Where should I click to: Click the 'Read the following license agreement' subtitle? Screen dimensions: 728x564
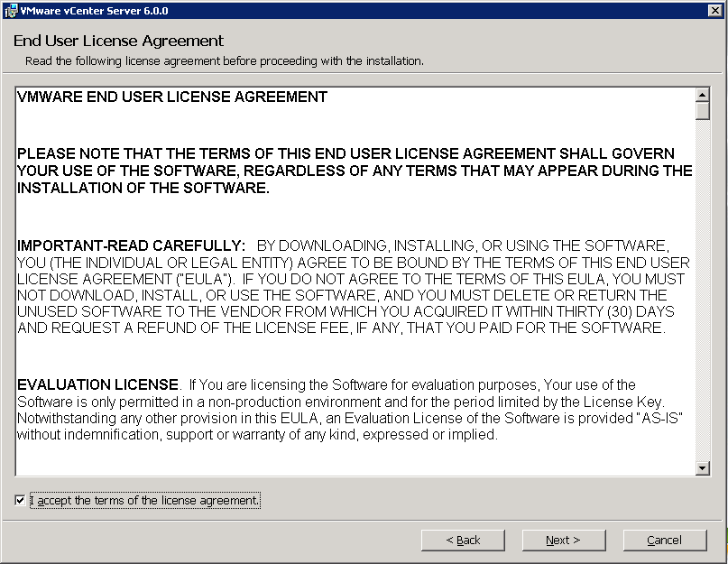click(x=224, y=60)
